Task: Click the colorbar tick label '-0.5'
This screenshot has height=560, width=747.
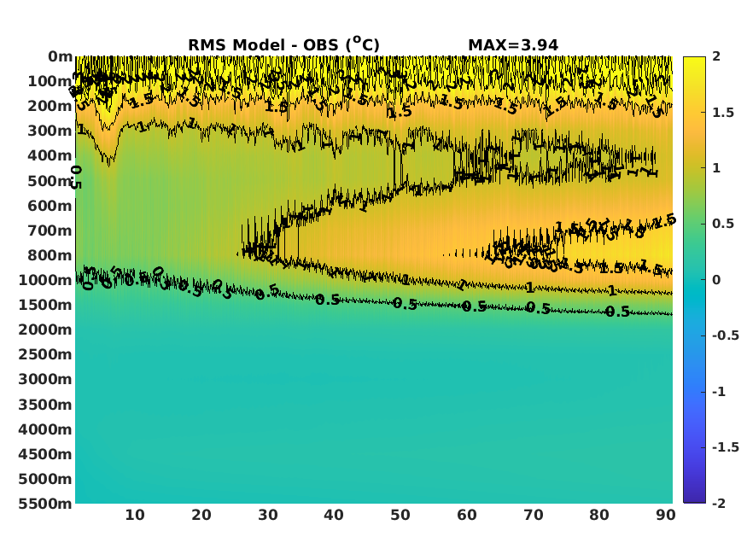Action: pyautogui.click(x=726, y=335)
